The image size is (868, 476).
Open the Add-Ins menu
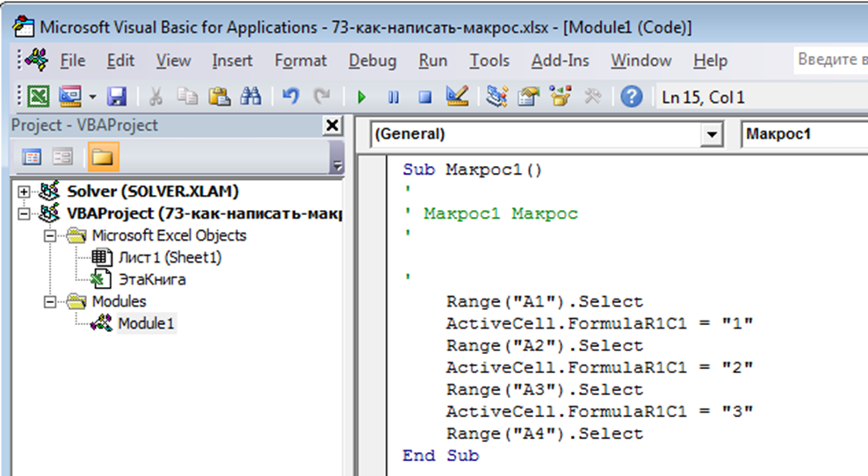561,61
